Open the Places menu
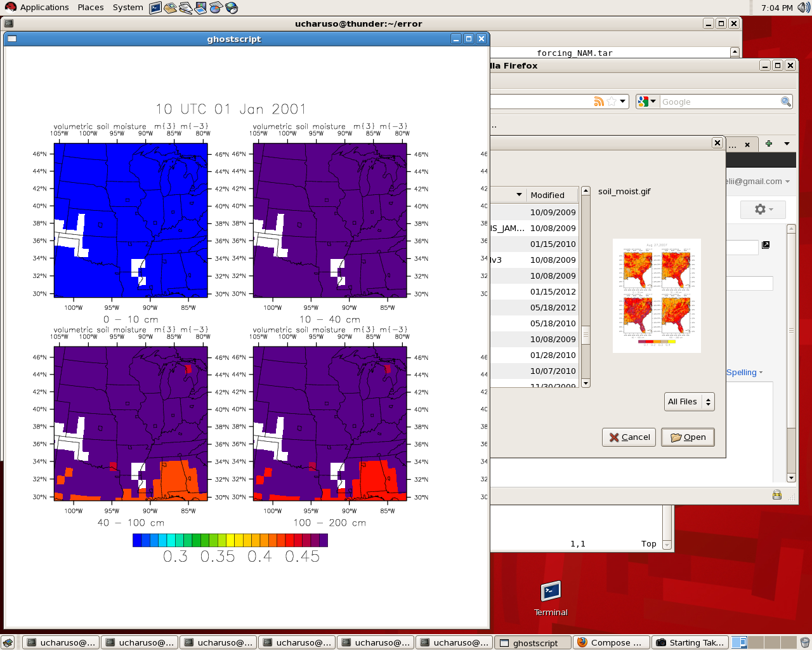This screenshot has width=812, height=650. click(x=91, y=8)
